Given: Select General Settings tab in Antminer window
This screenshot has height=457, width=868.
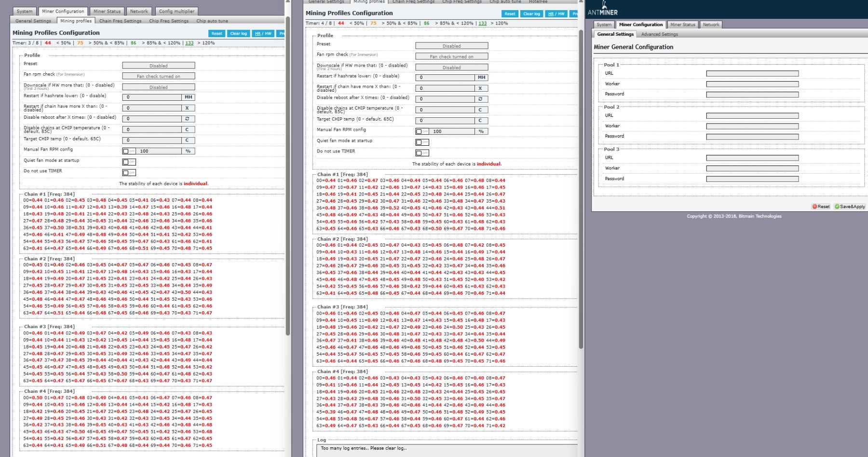Looking at the screenshot, I should (615, 34).
